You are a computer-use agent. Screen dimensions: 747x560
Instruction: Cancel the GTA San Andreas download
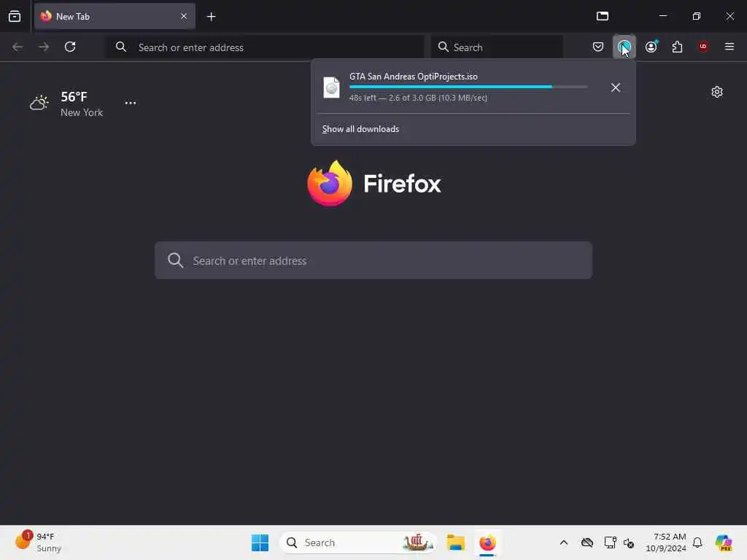616,87
